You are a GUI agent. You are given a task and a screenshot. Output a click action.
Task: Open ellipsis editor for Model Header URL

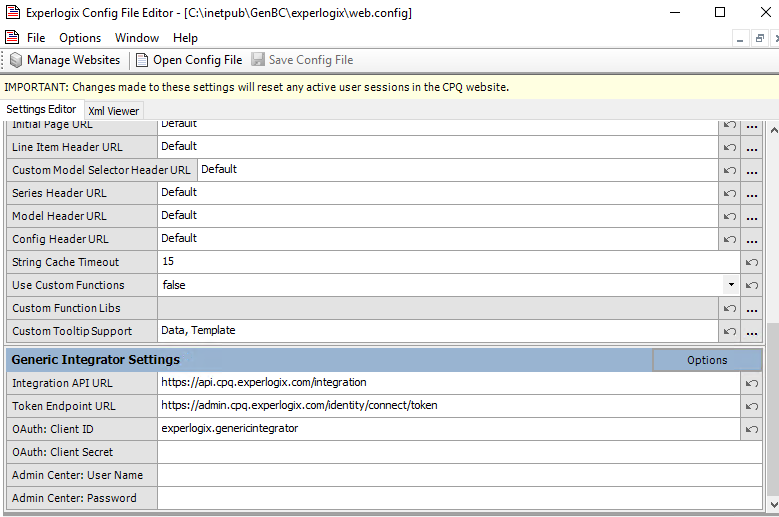click(x=752, y=216)
